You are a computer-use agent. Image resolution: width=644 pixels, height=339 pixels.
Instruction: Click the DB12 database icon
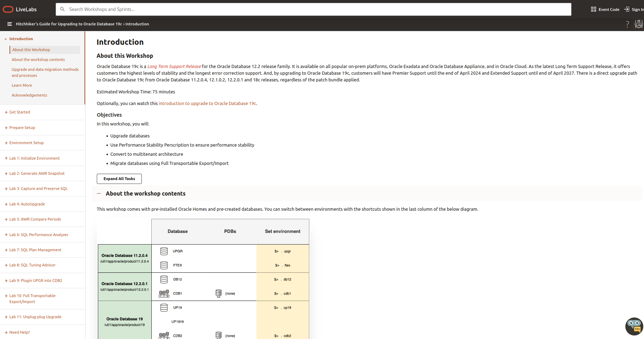[x=164, y=279]
